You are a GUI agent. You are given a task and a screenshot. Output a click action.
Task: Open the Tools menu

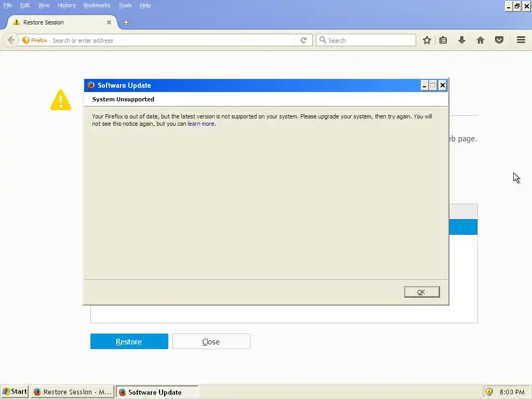[125, 5]
